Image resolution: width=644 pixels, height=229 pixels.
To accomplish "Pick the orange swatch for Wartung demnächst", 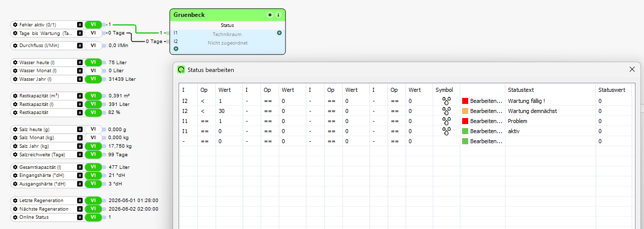I will tap(465, 111).
